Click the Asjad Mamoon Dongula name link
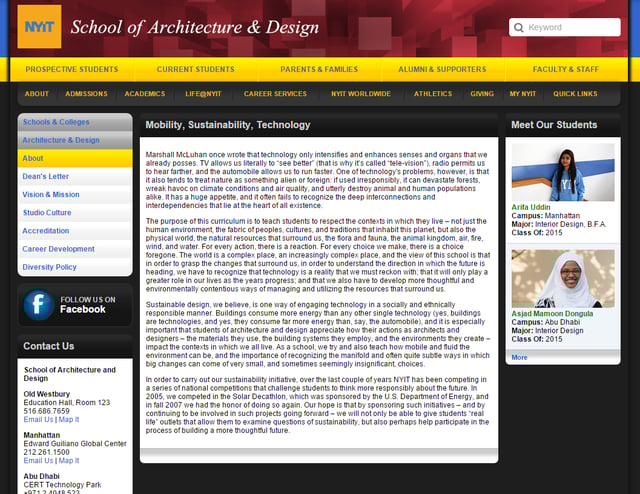This screenshot has height=494, width=640. click(552, 314)
